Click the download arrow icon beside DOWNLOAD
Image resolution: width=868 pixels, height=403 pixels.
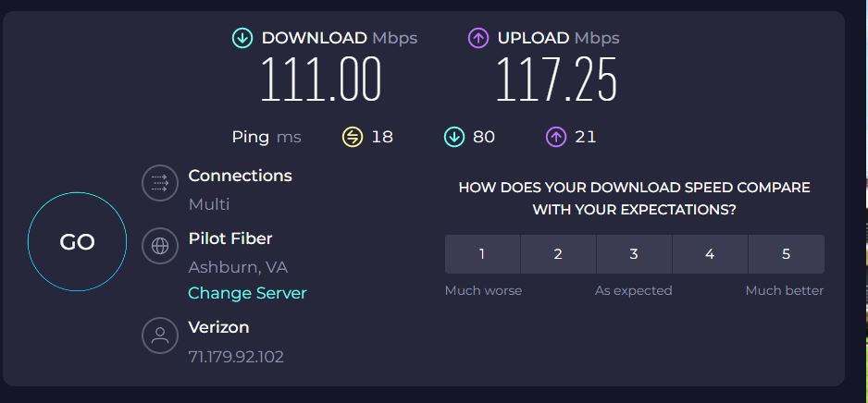[x=242, y=38]
